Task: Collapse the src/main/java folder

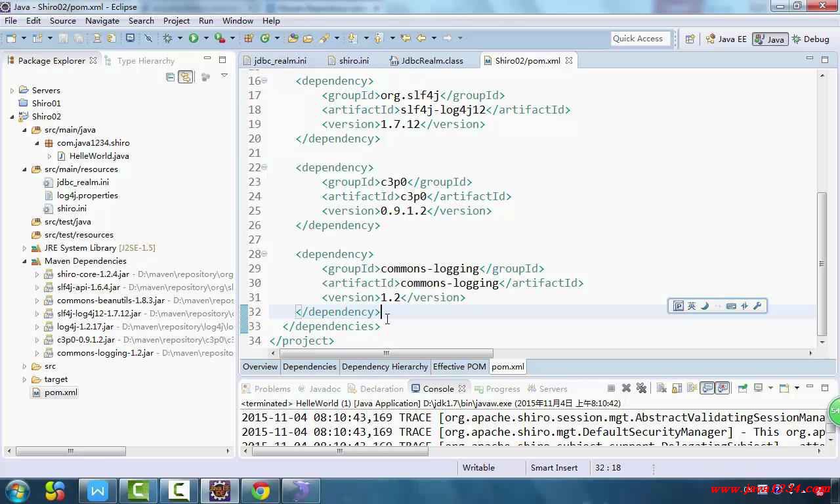Action: click(25, 130)
